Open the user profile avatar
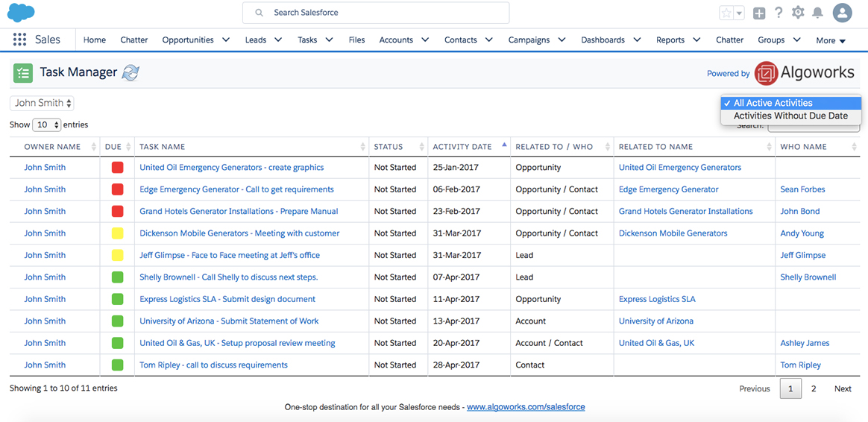Viewport: 868px width, 422px height. [843, 12]
